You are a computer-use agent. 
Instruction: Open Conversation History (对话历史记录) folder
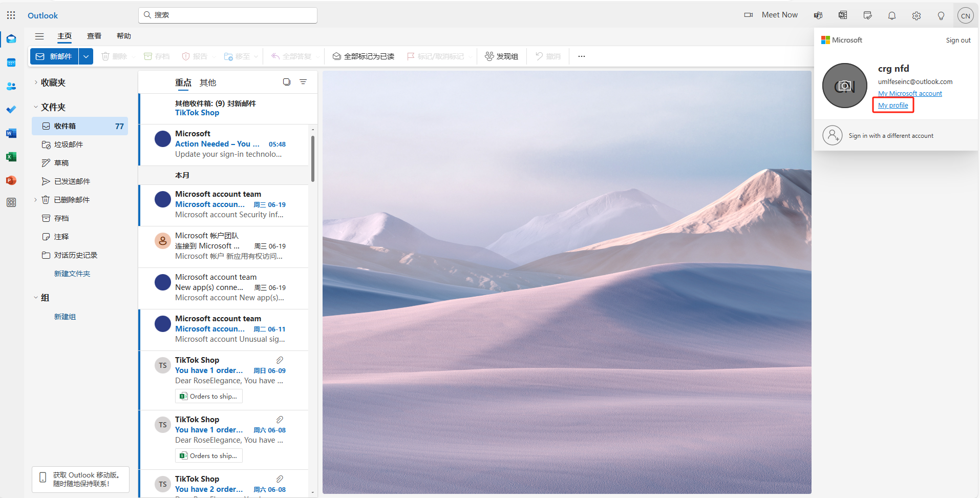click(80, 255)
